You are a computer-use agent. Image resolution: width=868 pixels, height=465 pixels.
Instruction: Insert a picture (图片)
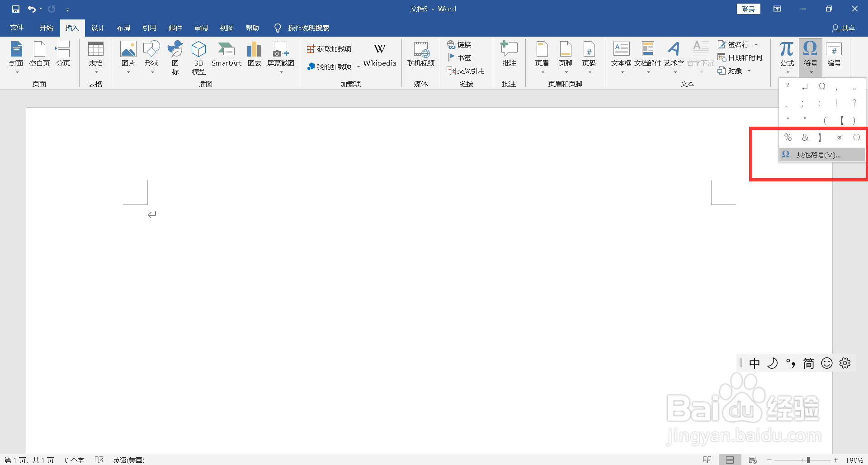[128, 57]
